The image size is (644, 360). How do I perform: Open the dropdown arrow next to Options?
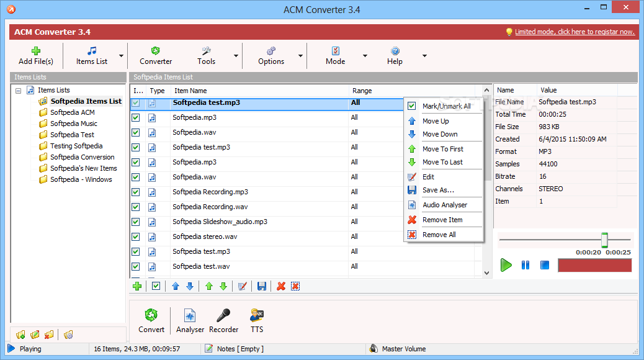pyautogui.click(x=300, y=56)
